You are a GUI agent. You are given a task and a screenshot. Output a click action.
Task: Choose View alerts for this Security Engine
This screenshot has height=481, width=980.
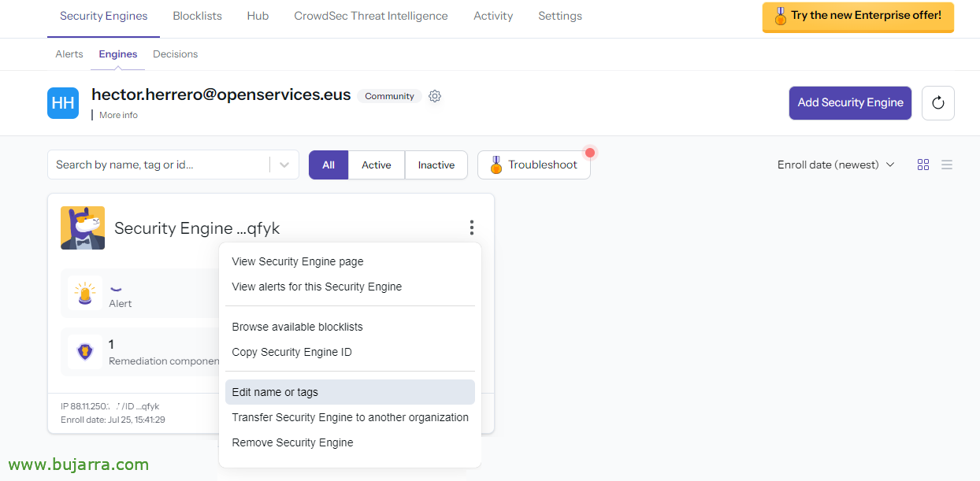[350, 287]
